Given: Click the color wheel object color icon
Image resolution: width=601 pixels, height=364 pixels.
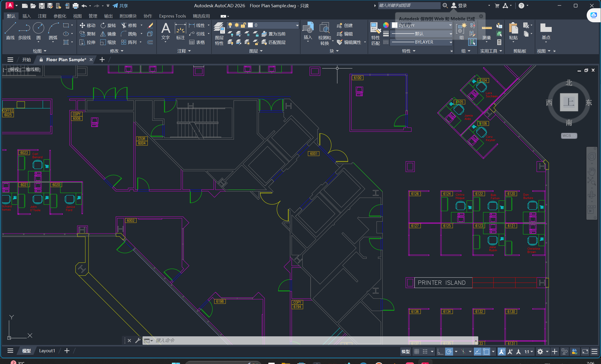Looking at the screenshot, I should point(386,25).
